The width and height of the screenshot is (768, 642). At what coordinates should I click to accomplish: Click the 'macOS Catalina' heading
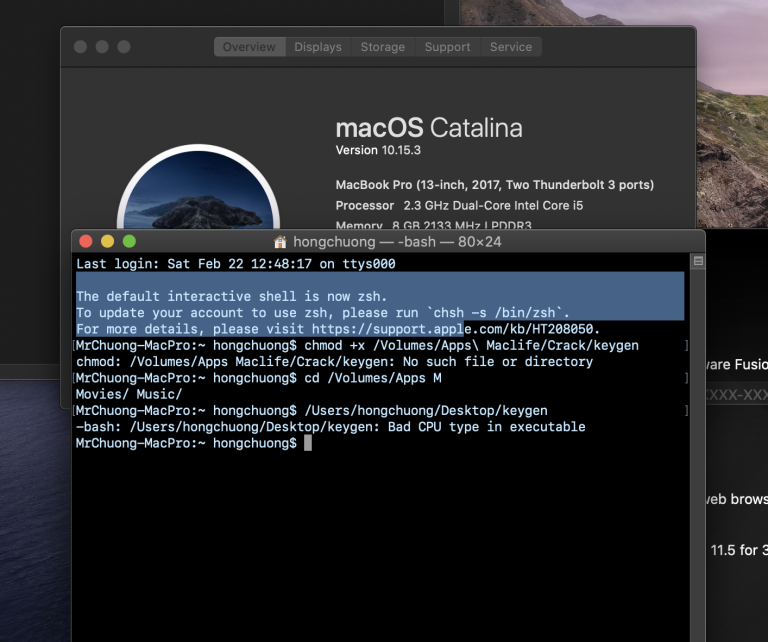(x=429, y=128)
